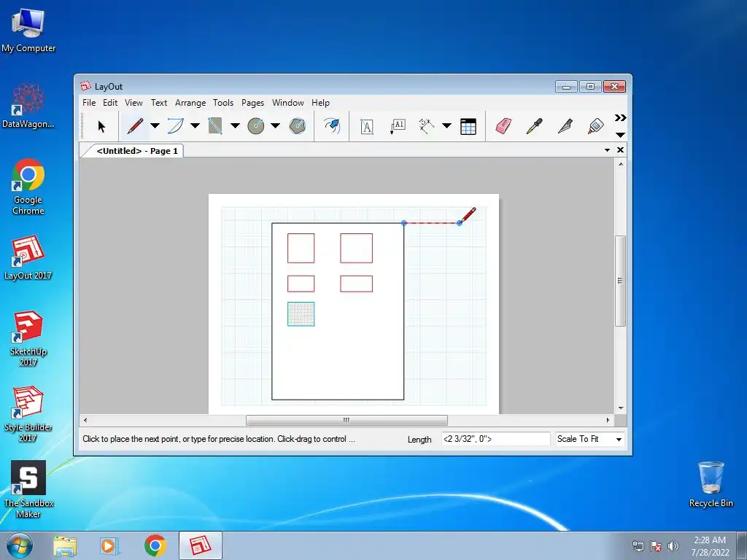Select the Offset tool
The height and width of the screenshot is (560, 747).
click(x=332, y=126)
